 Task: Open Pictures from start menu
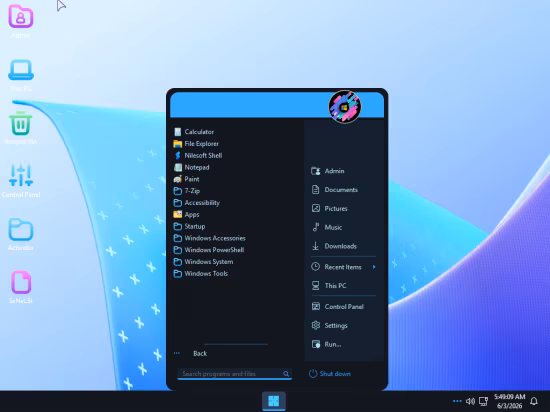[x=329, y=209]
